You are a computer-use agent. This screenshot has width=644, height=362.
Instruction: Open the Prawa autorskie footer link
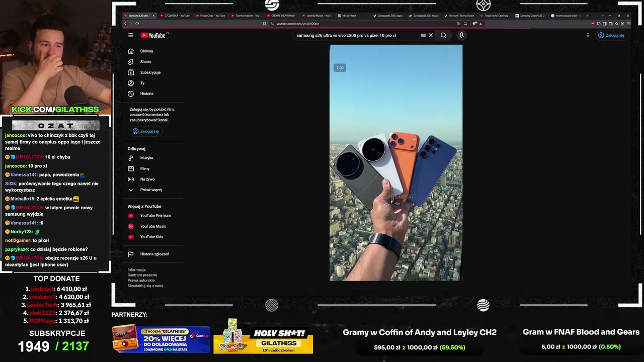140,281
